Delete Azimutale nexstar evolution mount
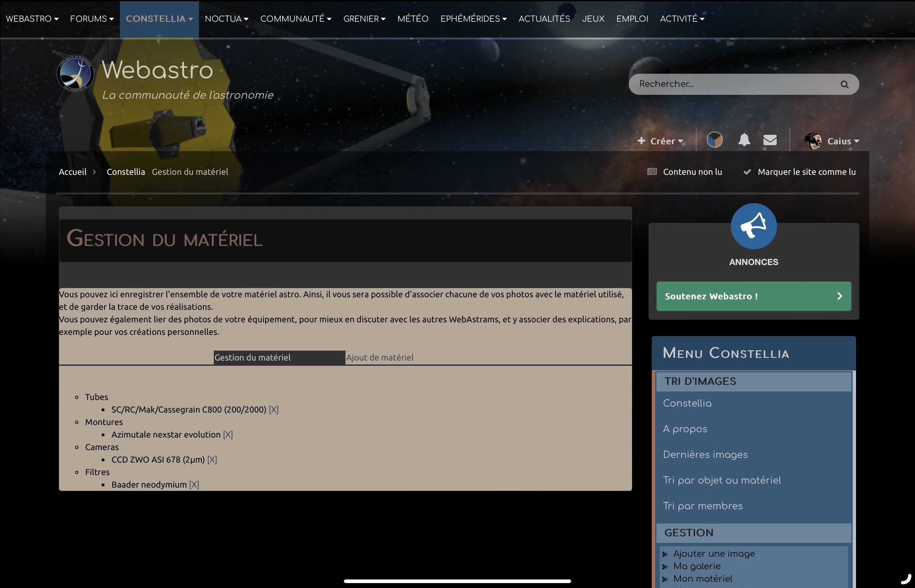This screenshot has height=588, width=915. coord(228,435)
